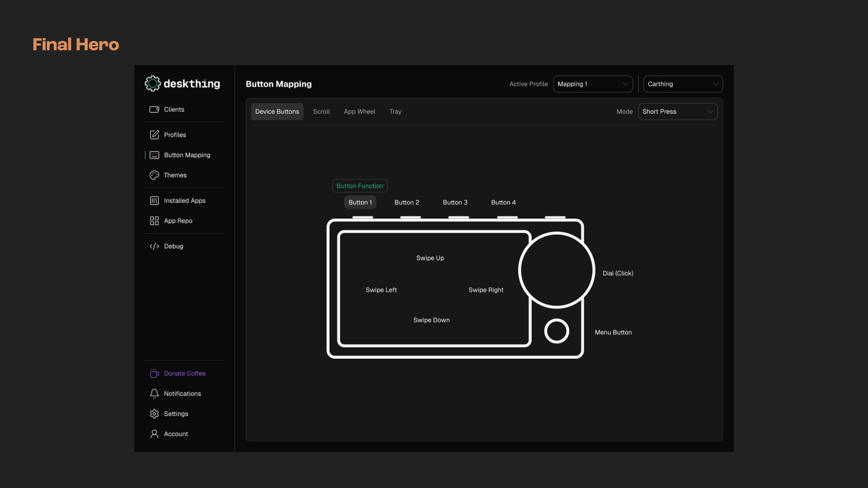Expand the Mapping 1 profile dropdown
This screenshot has height=488, width=868.
tap(593, 84)
